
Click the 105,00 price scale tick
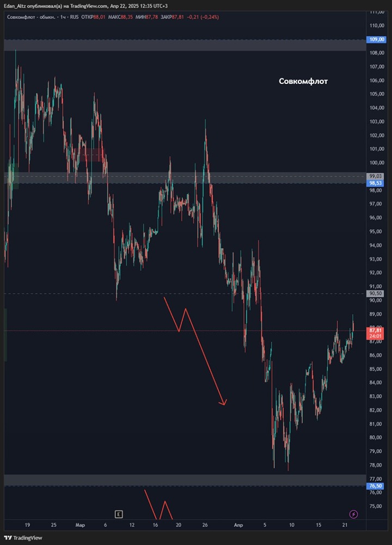point(377,94)
